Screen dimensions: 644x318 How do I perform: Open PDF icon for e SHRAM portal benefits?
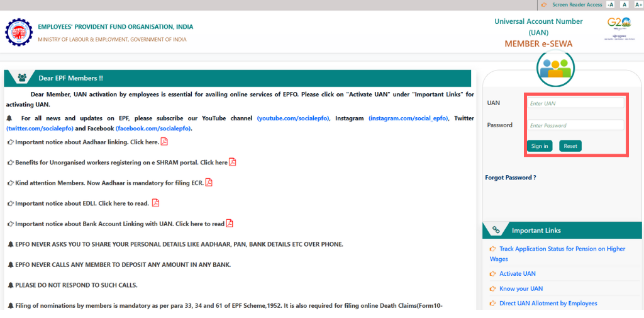coord(233,162)
